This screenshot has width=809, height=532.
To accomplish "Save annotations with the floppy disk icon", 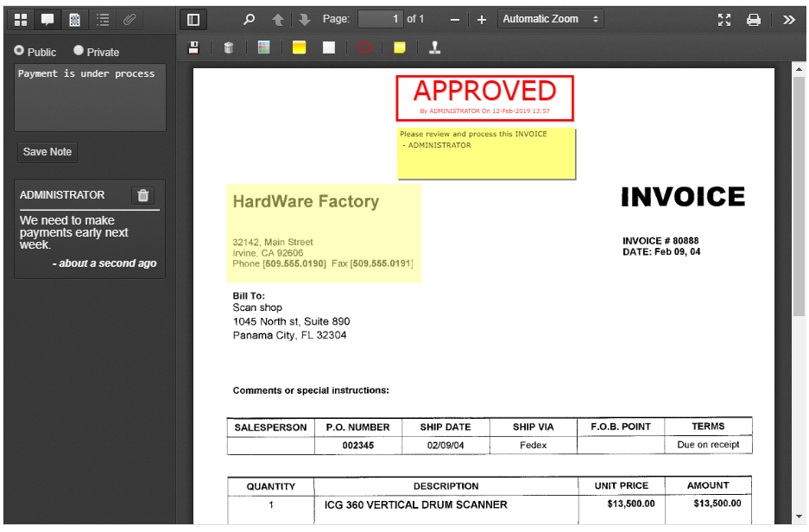I will (194, 47).
